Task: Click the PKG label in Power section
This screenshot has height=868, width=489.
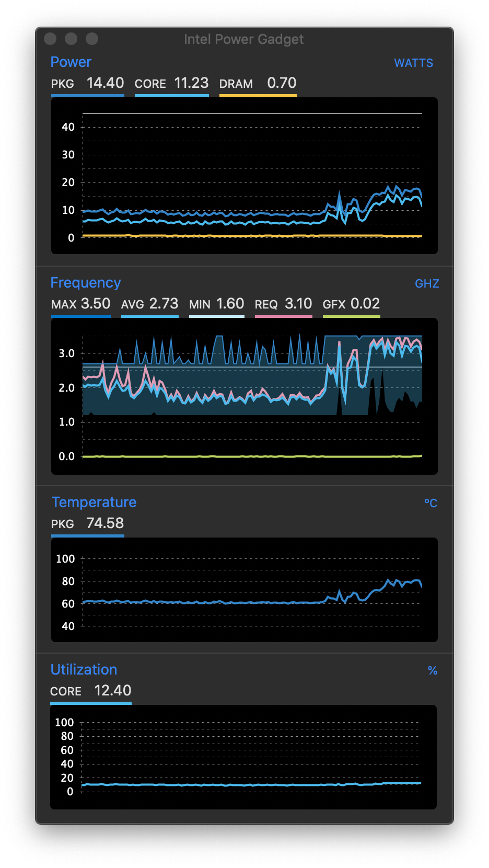Action: [62, 84]
